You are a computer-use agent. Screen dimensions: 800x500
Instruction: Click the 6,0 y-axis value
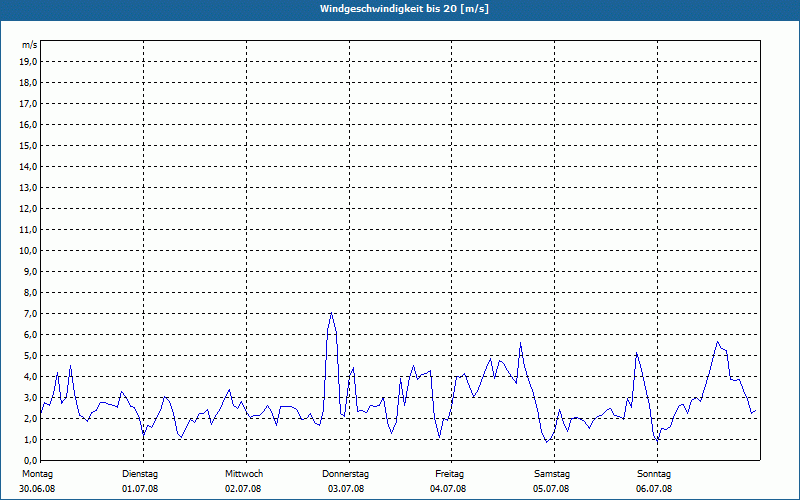(30, 334)
